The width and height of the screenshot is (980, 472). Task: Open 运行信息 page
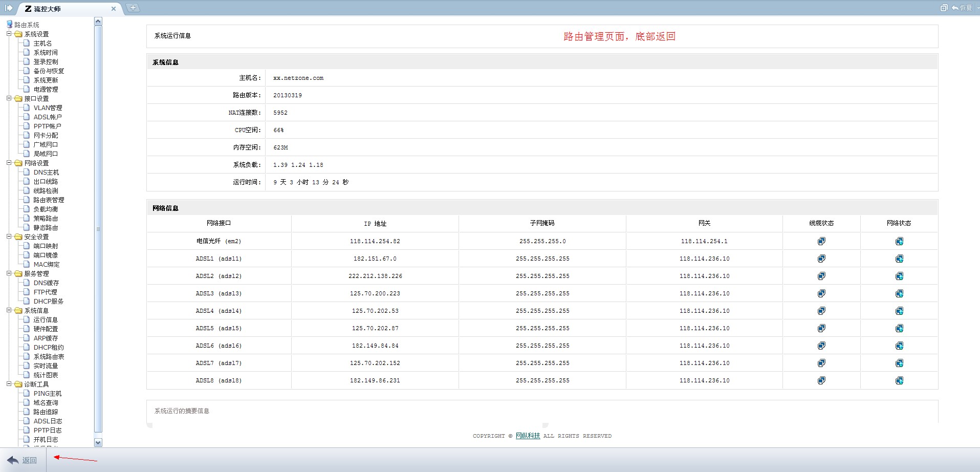pyautogui.click(x=46, y=320)
